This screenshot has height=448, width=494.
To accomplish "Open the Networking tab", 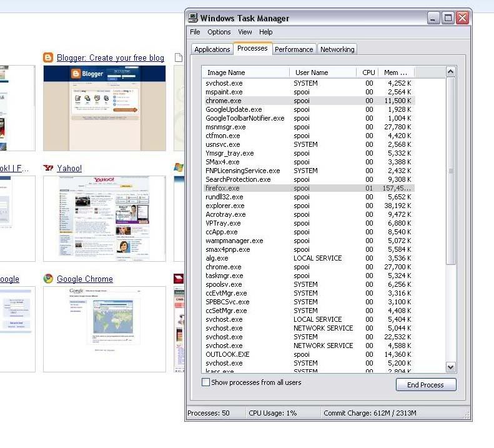I will (x=337, y=49).
